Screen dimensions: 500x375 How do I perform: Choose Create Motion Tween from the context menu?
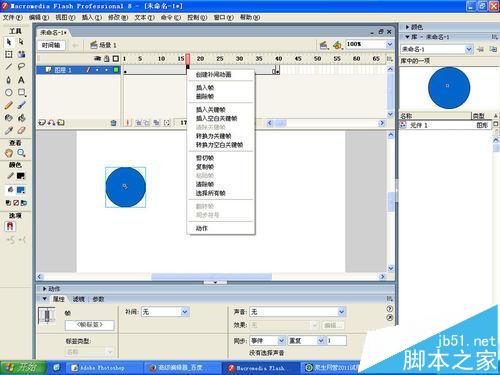[x=214, y=75]
